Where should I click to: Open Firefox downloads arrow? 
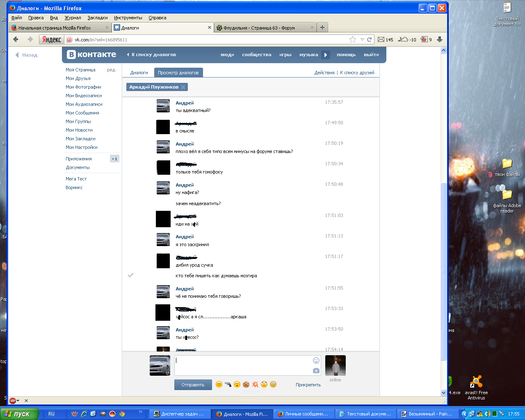click(440, 39)
